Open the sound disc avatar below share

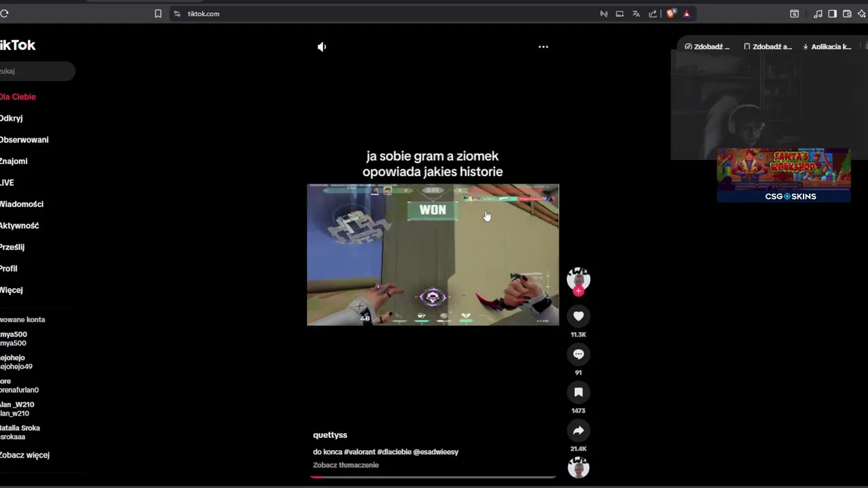click(x=578, y=468)
